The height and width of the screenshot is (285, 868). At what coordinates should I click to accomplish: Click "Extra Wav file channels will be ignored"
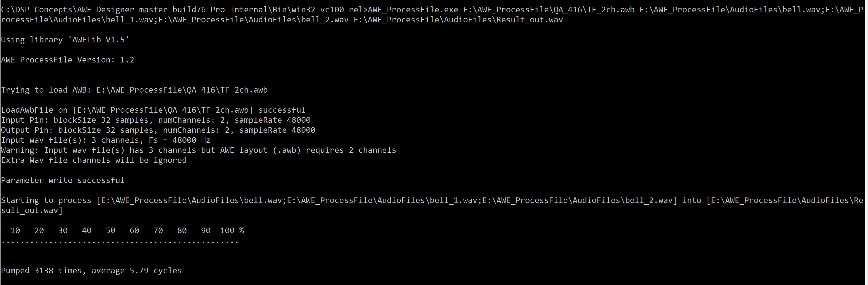click(94, 160)
